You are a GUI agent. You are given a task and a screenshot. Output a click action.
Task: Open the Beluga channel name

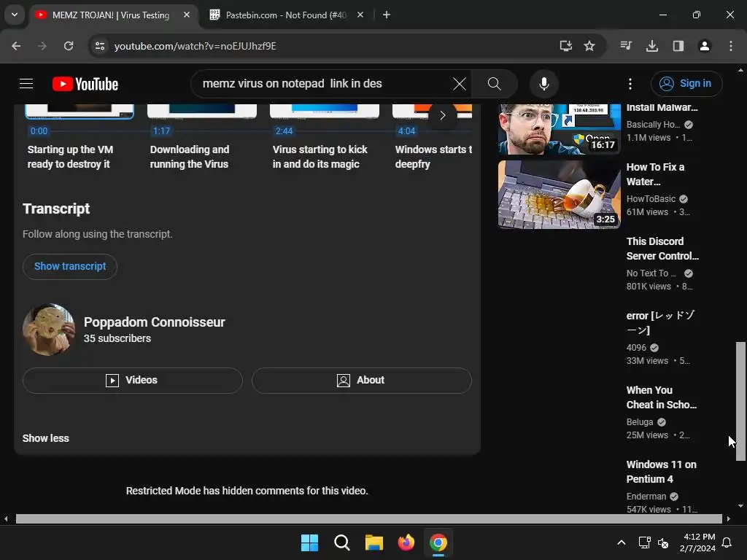point(640,422)
